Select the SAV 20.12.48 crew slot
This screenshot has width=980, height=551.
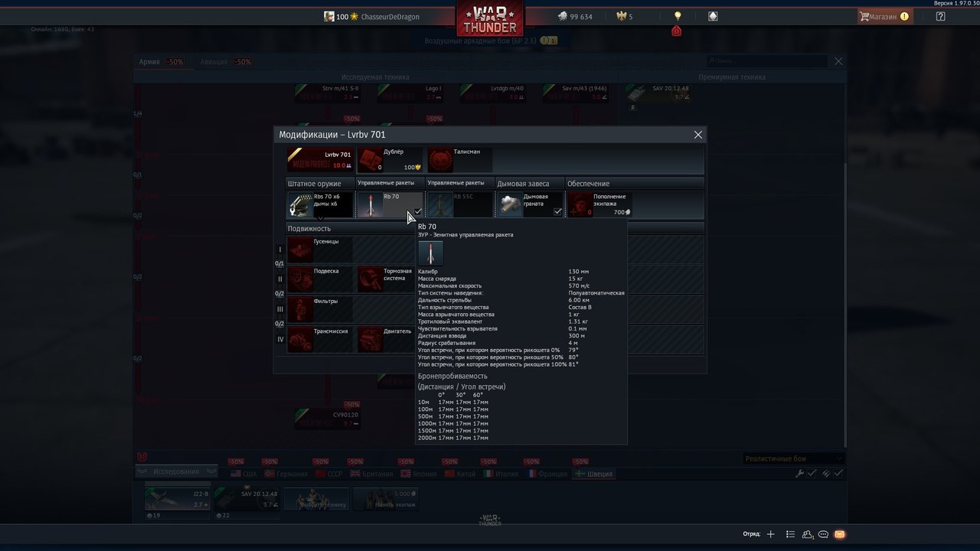pos(247,499)
